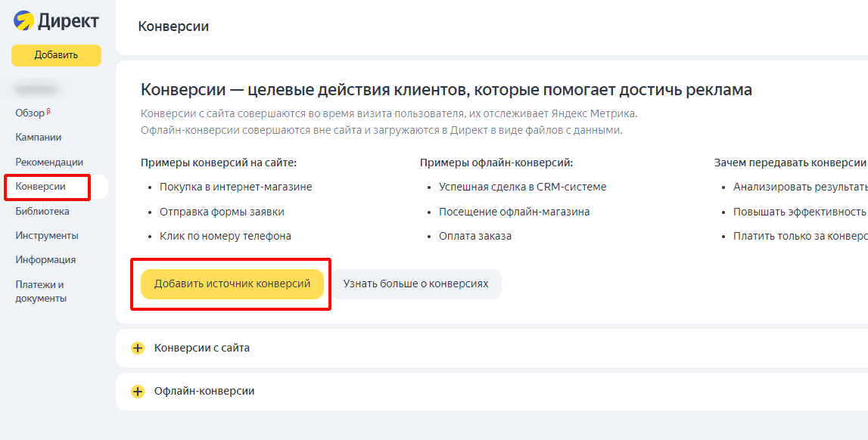868x440 pixels.
Task: Open Библиотека from the sidebar
Action: click(x=42, y=212)
